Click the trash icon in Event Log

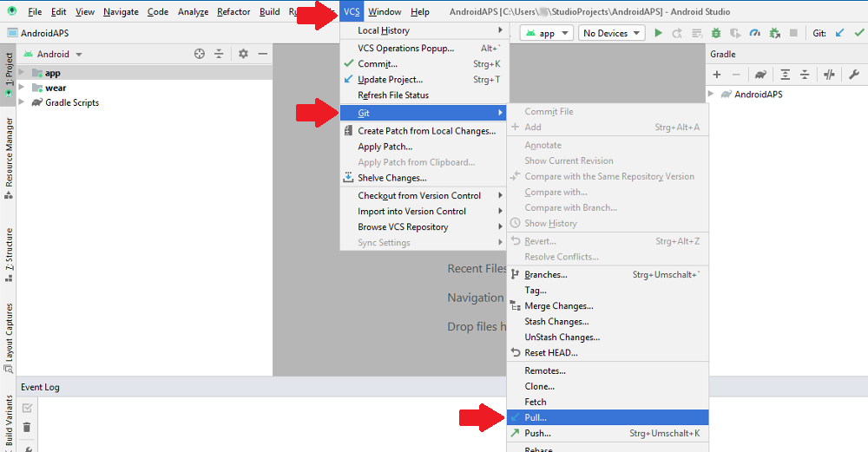pyautogui.click(x=27, y=427)
